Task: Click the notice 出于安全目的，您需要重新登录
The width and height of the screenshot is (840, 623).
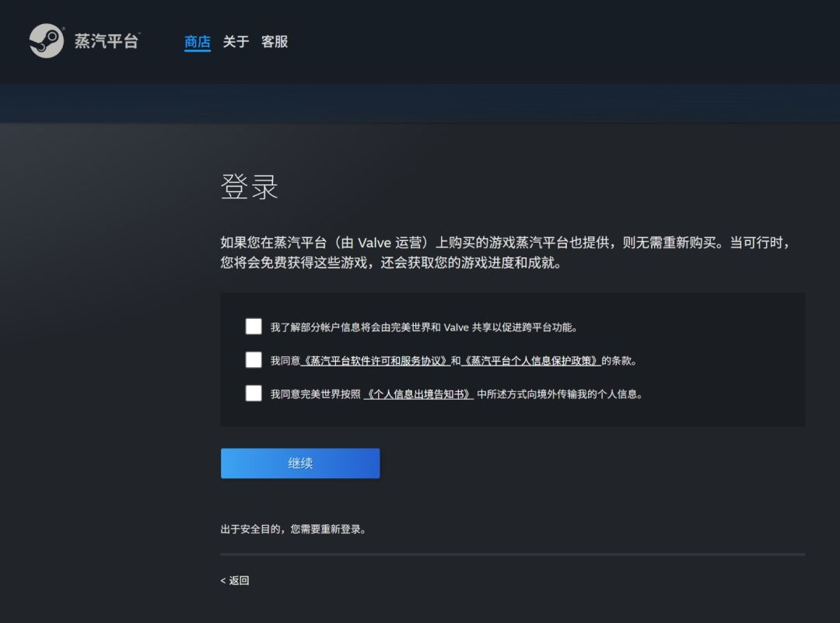Action: [293, 529]
